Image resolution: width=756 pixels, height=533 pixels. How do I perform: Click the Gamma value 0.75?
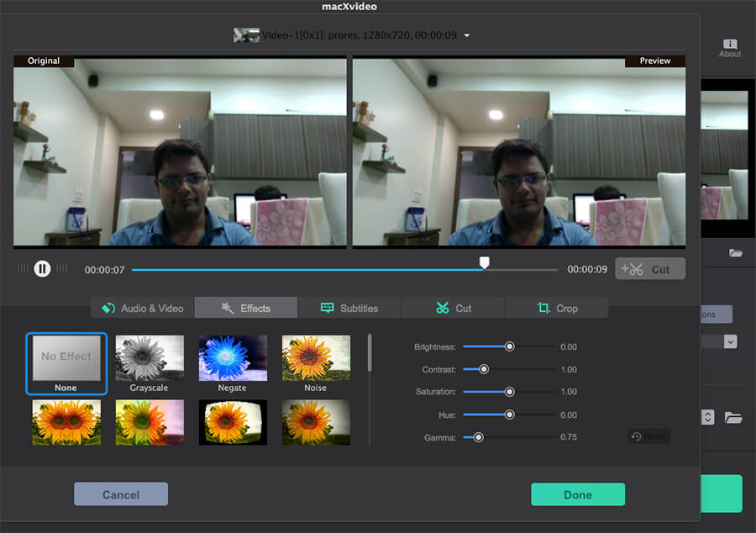[x=569, y=437]
